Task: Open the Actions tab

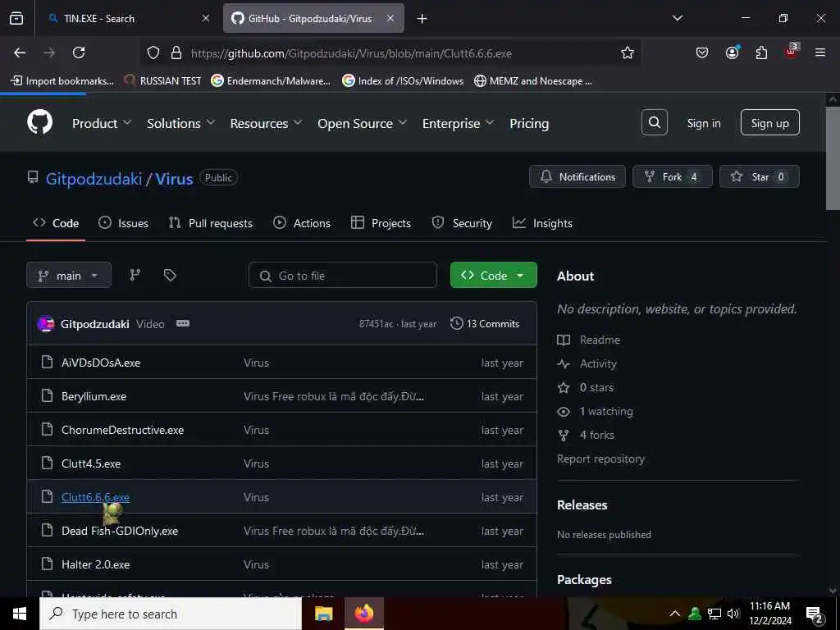Action: pos(302,223)
